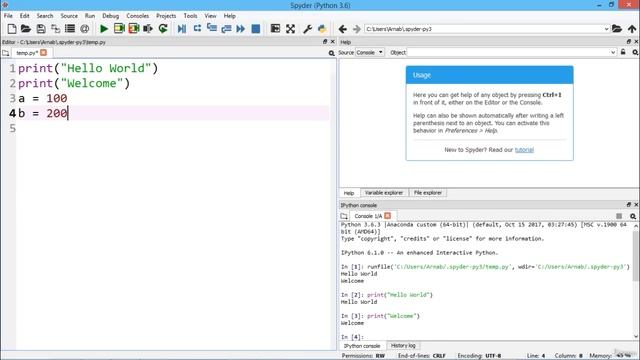Go forward with the right arrow
Screen dimensions: 640x360
click(357, 29)
